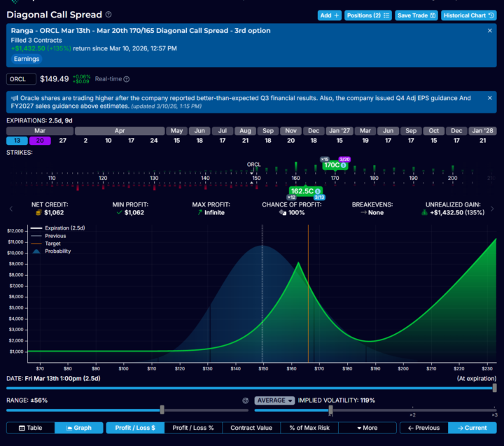Click Min Profit checkmark icon
Viewport: 504px width, 446px height.
(x=119, y=213)
